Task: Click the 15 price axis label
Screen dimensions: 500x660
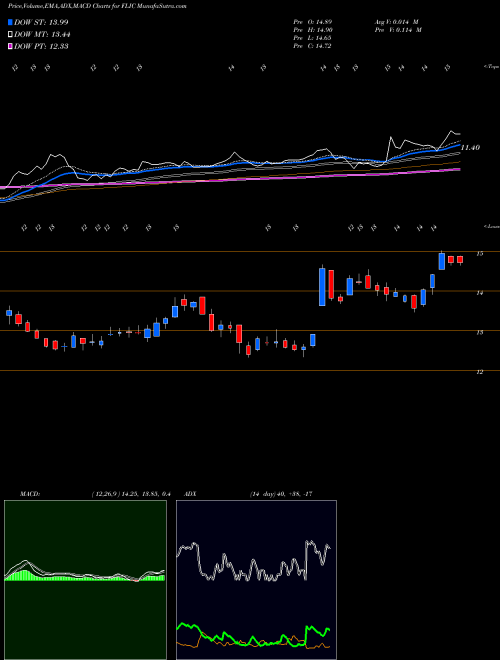Action: coord(479,254)
